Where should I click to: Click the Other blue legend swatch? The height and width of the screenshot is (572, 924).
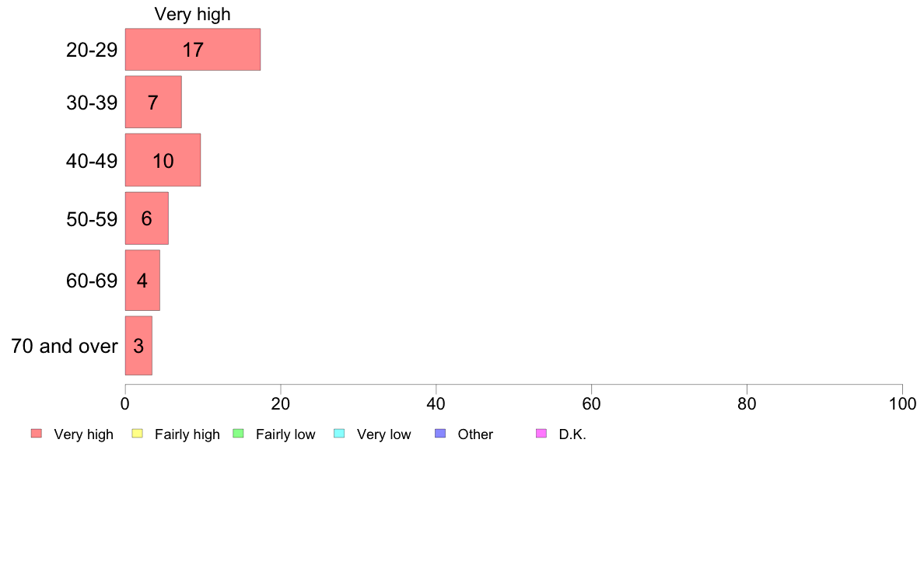(x=440, y=434)
